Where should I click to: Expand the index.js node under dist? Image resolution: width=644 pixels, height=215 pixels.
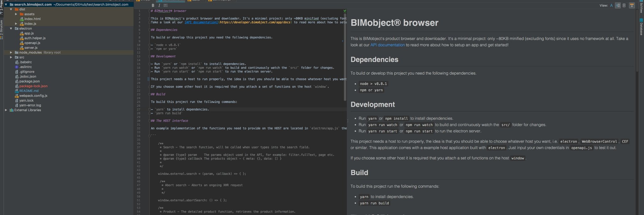[16, 24]
